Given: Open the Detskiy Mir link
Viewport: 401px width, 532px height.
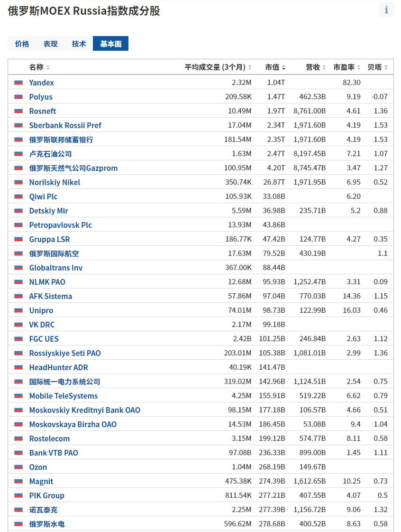Looking at the screenshot, I should point(48,211).
